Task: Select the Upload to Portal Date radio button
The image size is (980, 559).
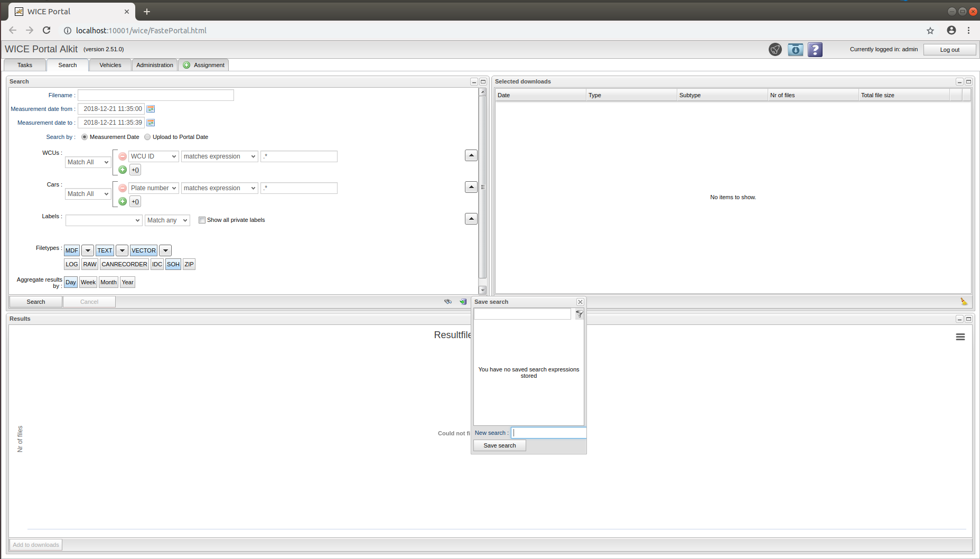Action: click(x=147, y=137)
